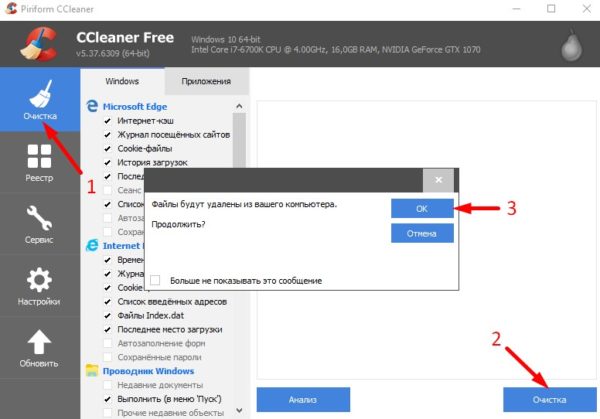This screenshot has width=600, height=419.
Task: Click the pear icon in header
Action: pos(572,45)
